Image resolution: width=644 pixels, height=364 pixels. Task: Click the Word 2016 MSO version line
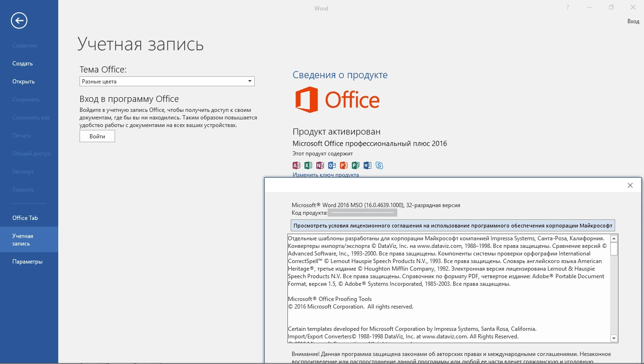pos(376,205)
